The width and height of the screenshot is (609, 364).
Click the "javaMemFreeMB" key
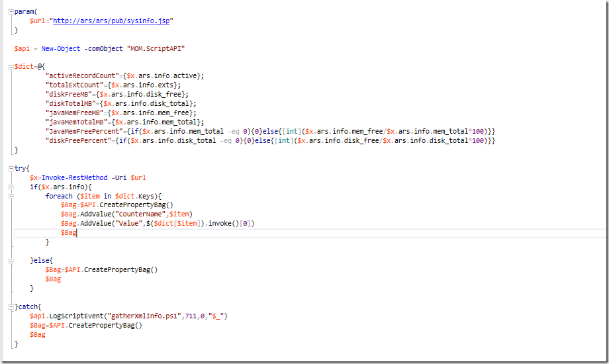coord(74,113)
